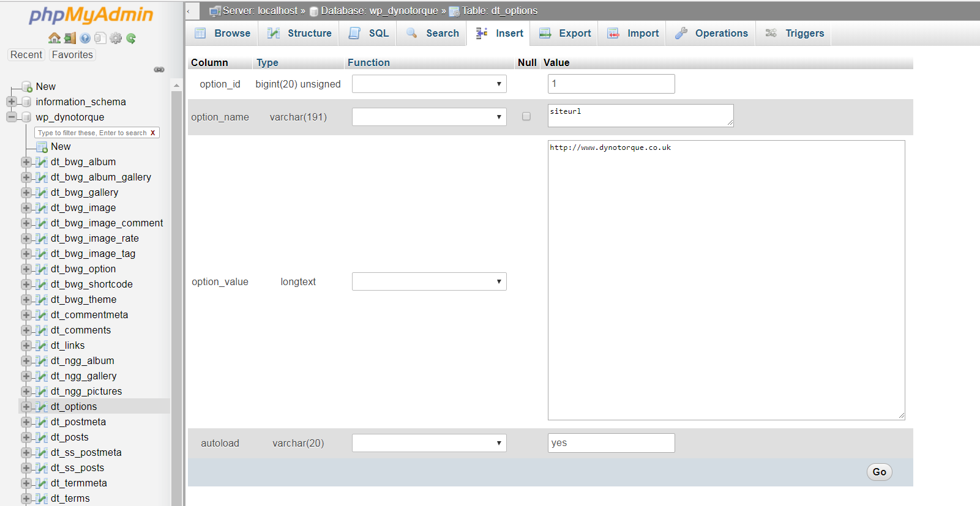The image size is (980, 506).
Task: Click the table icon beside dt_terms
Action: [42, 499]
